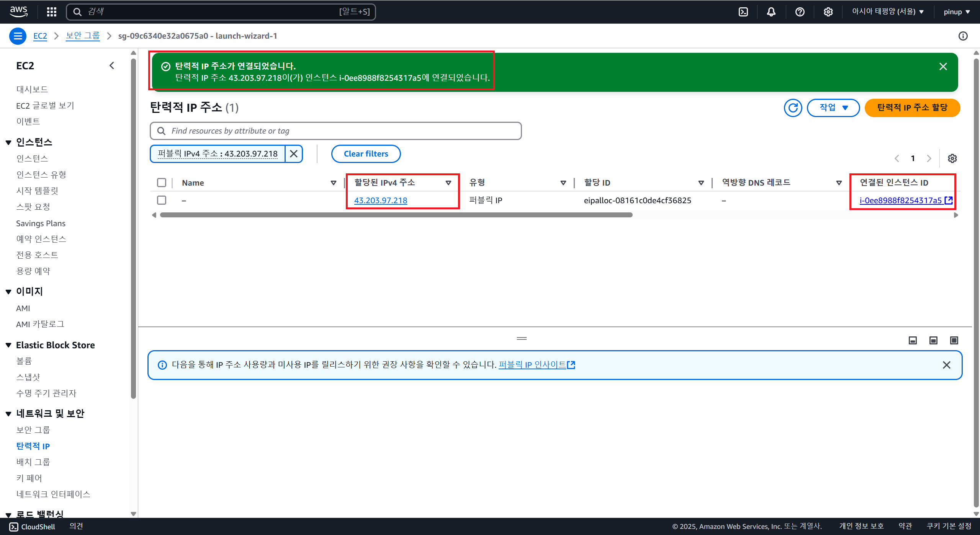Sort by 할당 ID column arrow
Viewport: 980px width, 535px height.
(701, 183)
